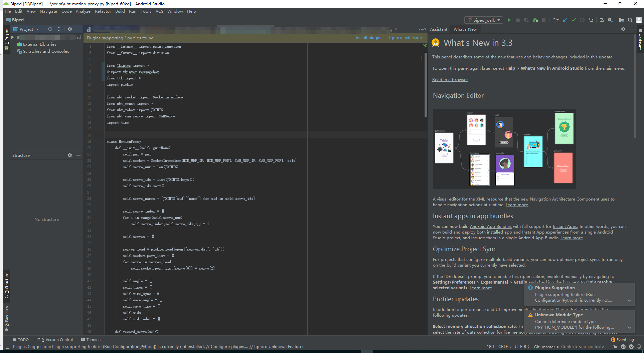Open the biped_walk run configuration dropdown
644x353 pixels.
point(484,20)
